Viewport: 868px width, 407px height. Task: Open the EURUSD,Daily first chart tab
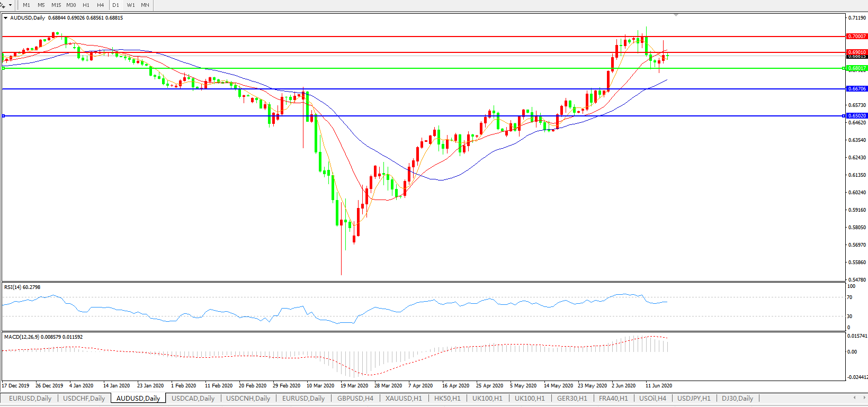coord(30,399)
